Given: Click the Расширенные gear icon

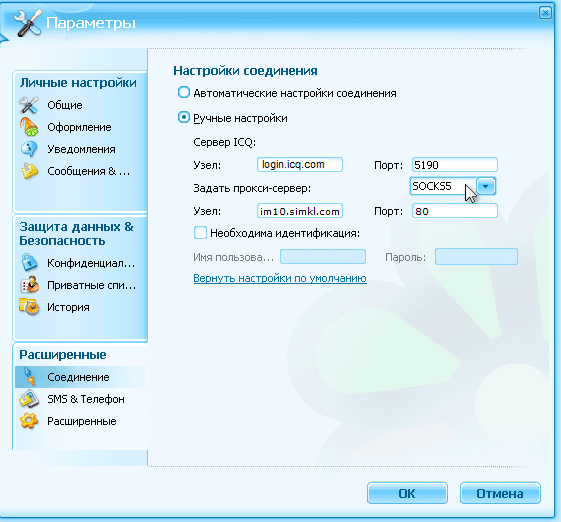Looking at the screenshot, I should coord(29,421).
